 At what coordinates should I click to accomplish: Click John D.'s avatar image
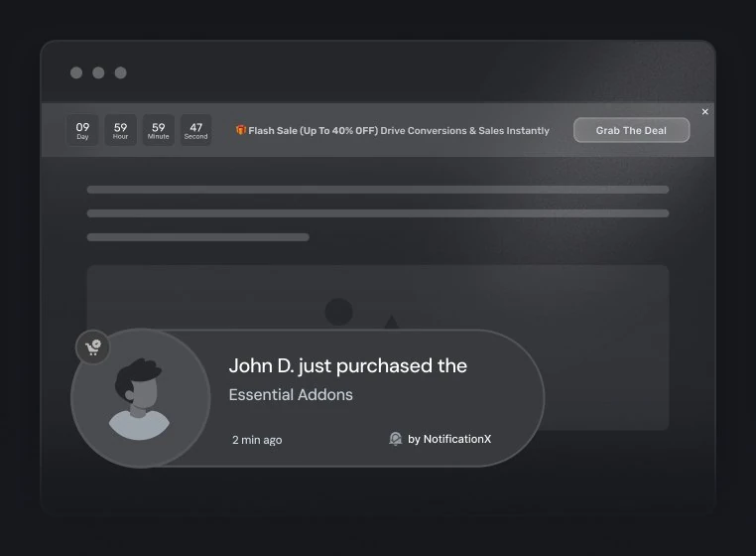(x=140, y=399)
